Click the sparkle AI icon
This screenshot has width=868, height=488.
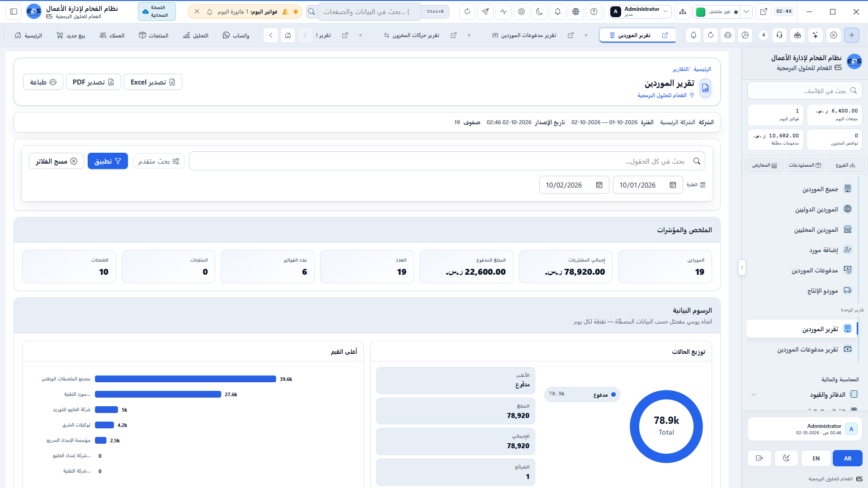(816, 35)
